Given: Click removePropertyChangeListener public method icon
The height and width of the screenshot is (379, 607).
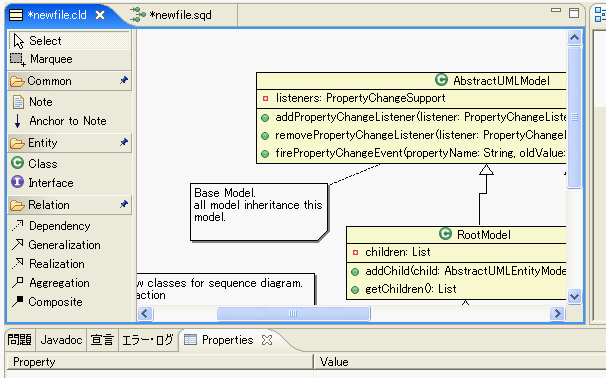Looking at the screenshot, I should (265, 136).
